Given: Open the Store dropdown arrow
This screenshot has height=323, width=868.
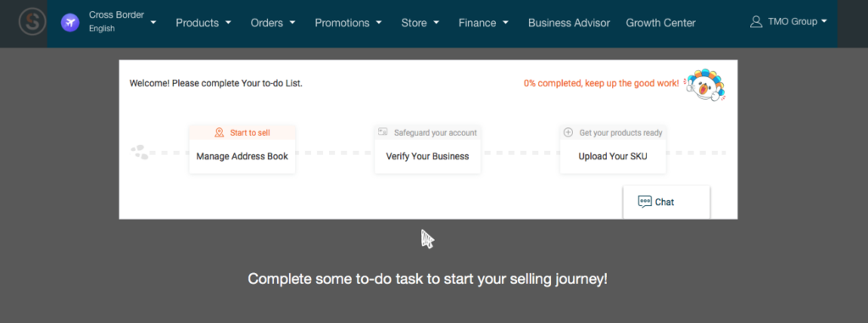Looking at the screenshot, I should click(437, 23).
